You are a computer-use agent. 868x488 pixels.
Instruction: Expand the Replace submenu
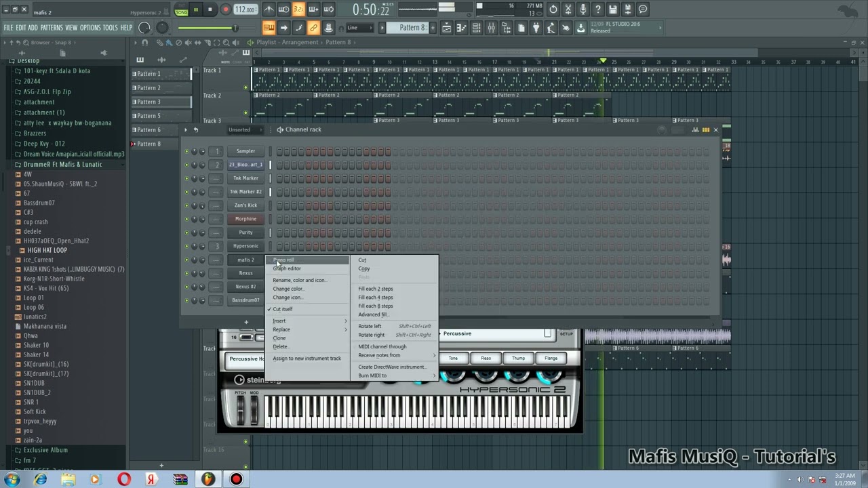(x=307, y=329)
